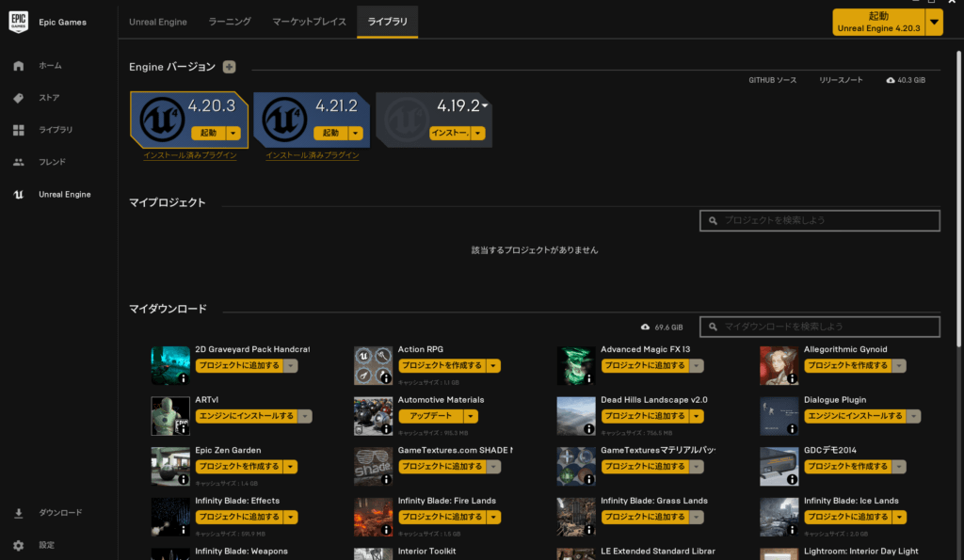Click the Unreal logo on 4.21.2 card
This screenshot has height=560, width=964.
(x=284, y=120)
